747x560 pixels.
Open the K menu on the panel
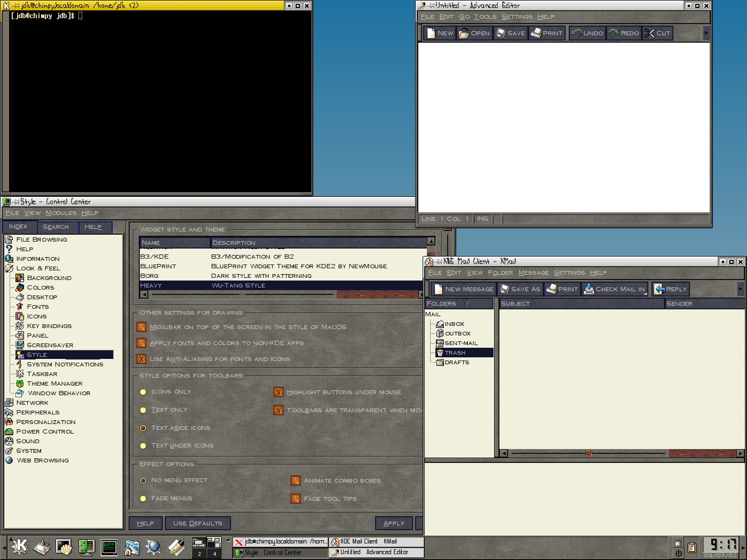tap(19, 547)
